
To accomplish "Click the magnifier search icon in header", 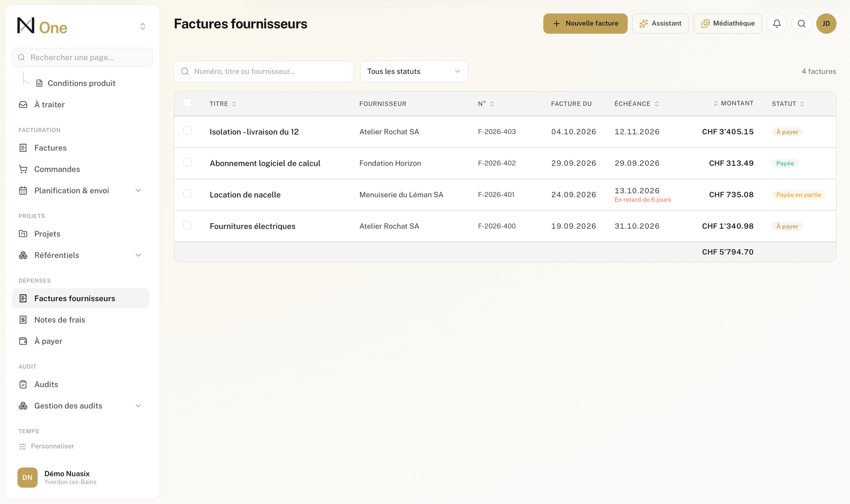I will [801, 24].
